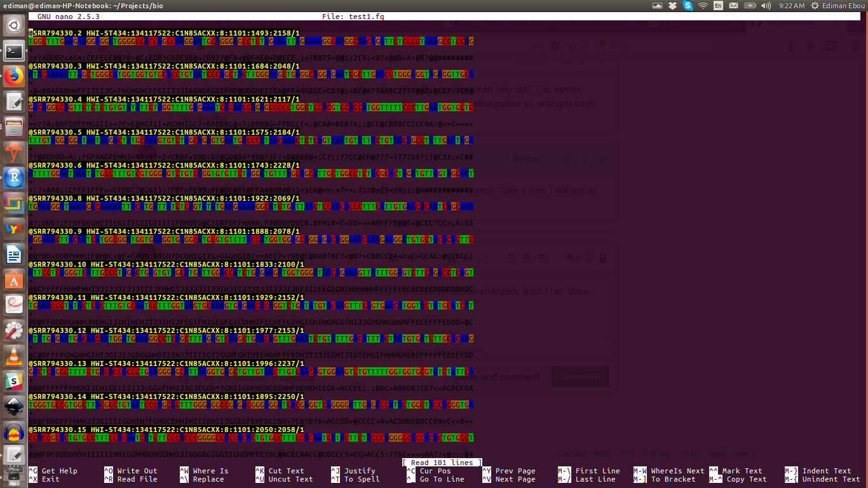This screenshot has height=488, width=868.
Task: Open the Files cabinet launcher icon
Action: [x=14, y=127]
